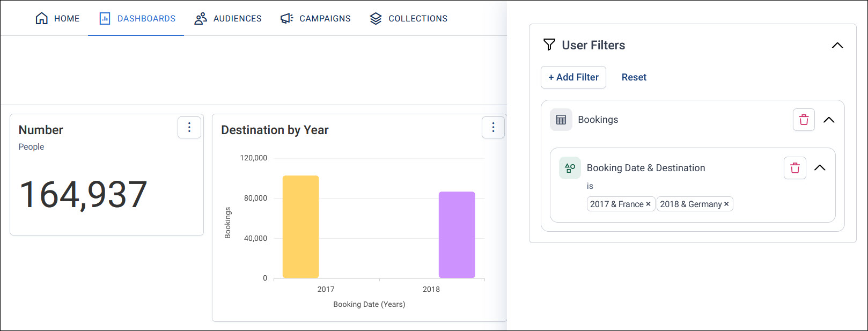
Task: Click the Dashboards chart icon
Action: click(105, 18)
